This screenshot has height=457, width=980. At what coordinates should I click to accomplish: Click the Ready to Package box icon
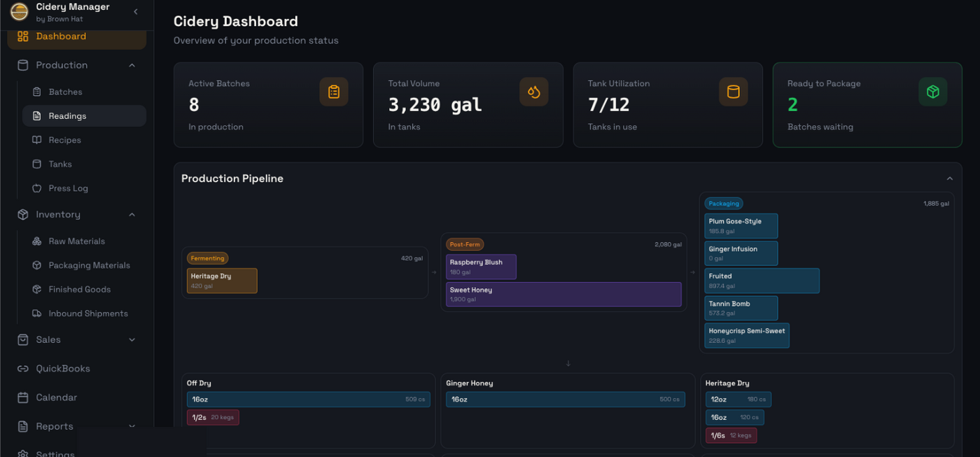[x=932, y=92]
